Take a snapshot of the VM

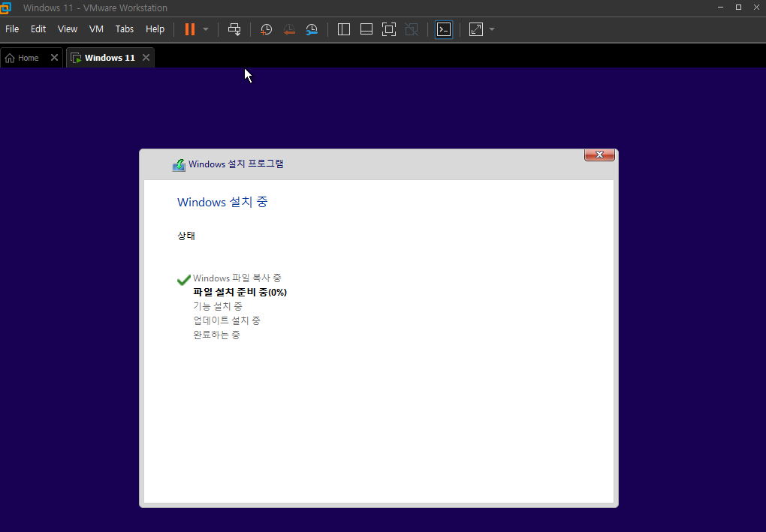[x=267, y=29]
